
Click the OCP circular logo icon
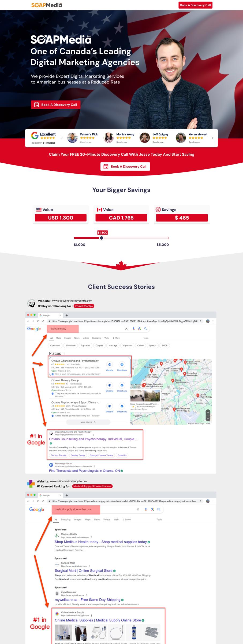coord(32,303)
